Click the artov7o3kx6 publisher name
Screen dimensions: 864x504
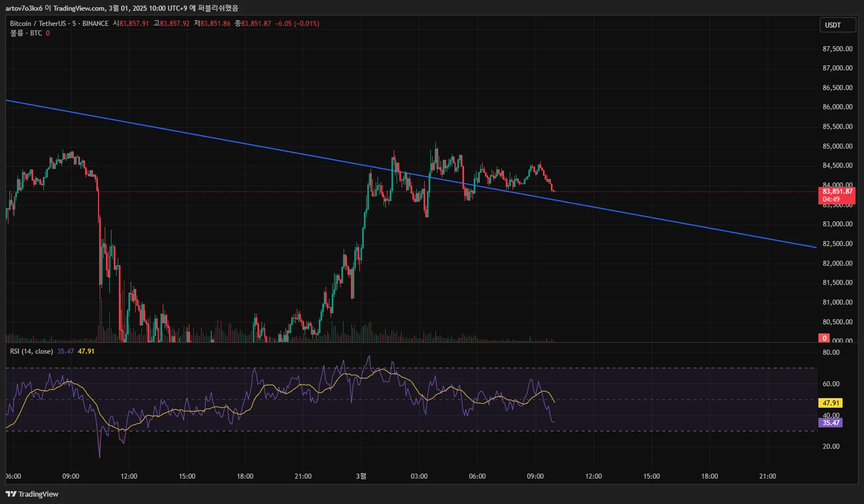[24, 8]
